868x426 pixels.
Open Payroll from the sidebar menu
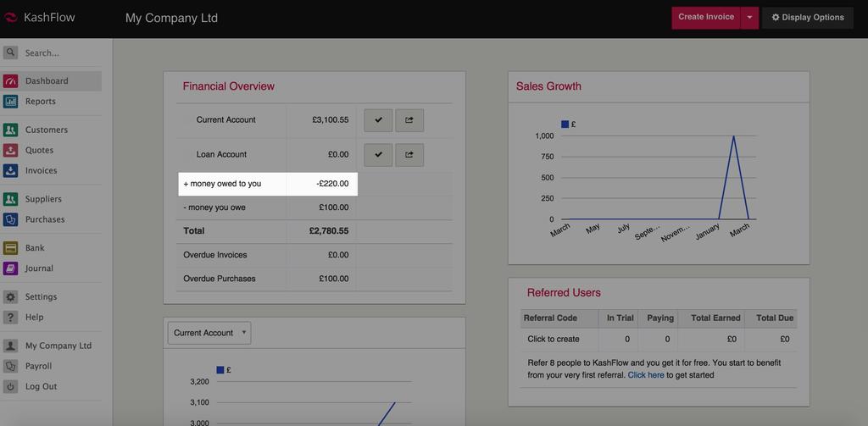pos(38,367)
